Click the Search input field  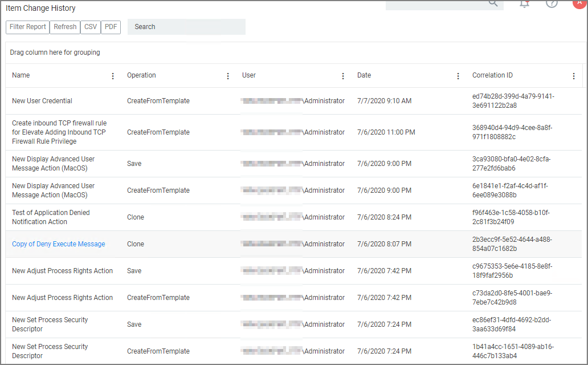click(x=186, y=27)
